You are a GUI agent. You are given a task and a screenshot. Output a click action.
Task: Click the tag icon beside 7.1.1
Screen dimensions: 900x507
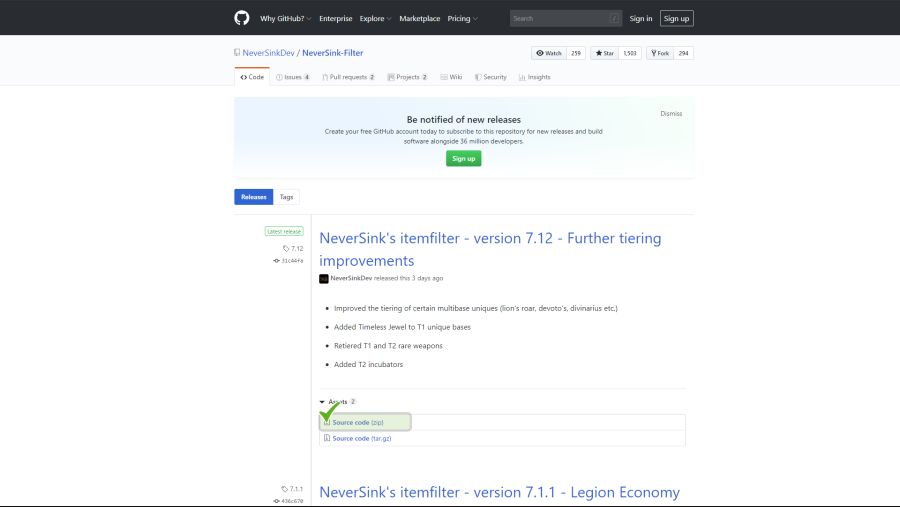285,489
